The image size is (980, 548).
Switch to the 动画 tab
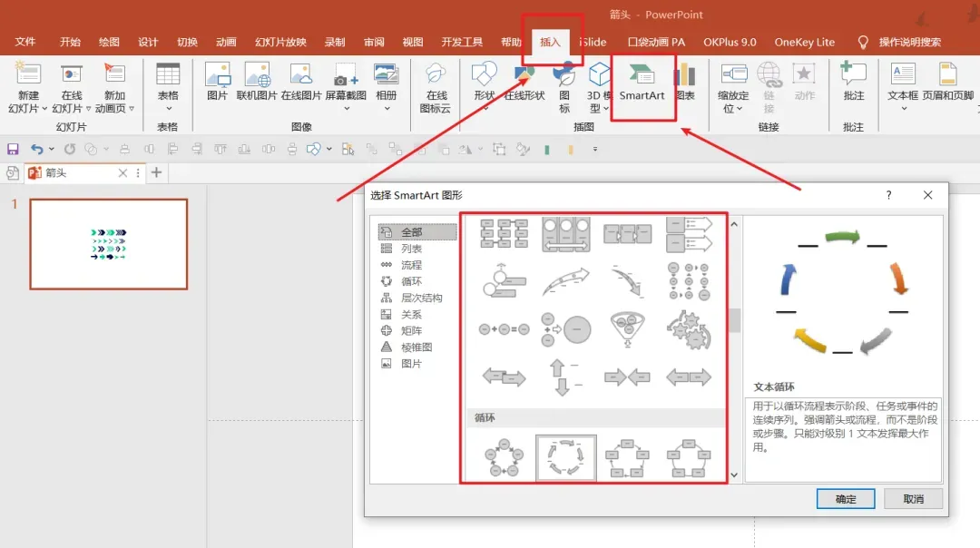coord(226,42)
